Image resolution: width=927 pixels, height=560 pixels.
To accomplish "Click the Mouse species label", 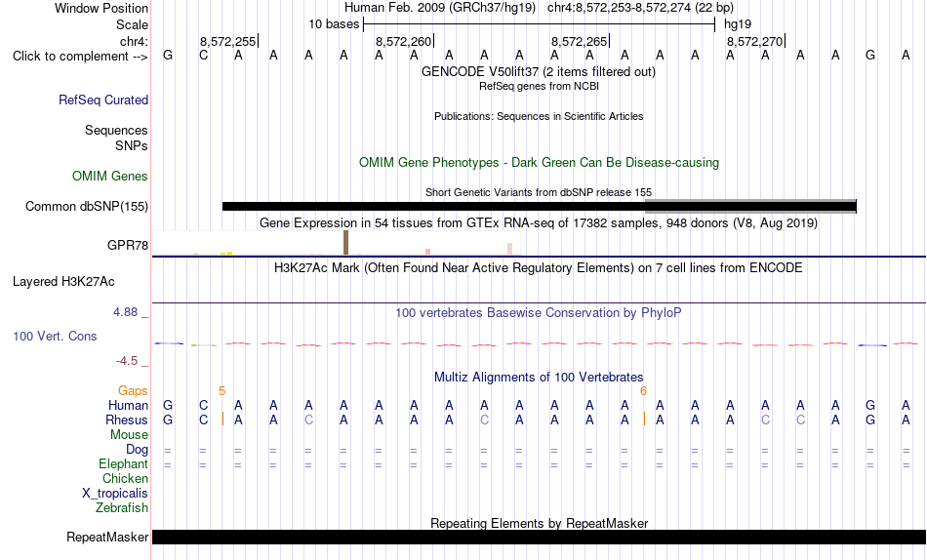I will pyautogui.click(x=129, y=435).
